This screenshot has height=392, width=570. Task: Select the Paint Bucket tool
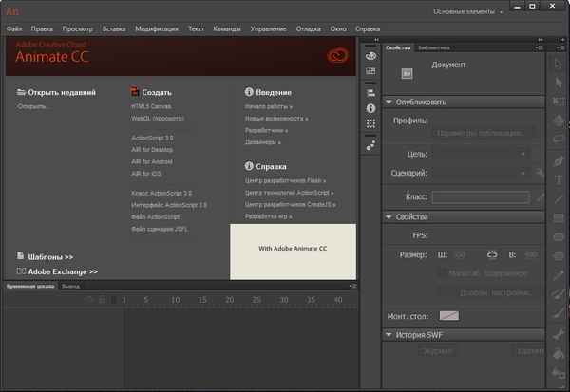(559, 353)
